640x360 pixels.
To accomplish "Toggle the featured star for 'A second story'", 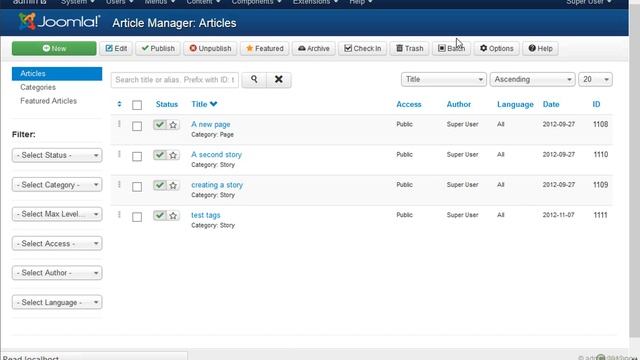I will click(173, 155).
